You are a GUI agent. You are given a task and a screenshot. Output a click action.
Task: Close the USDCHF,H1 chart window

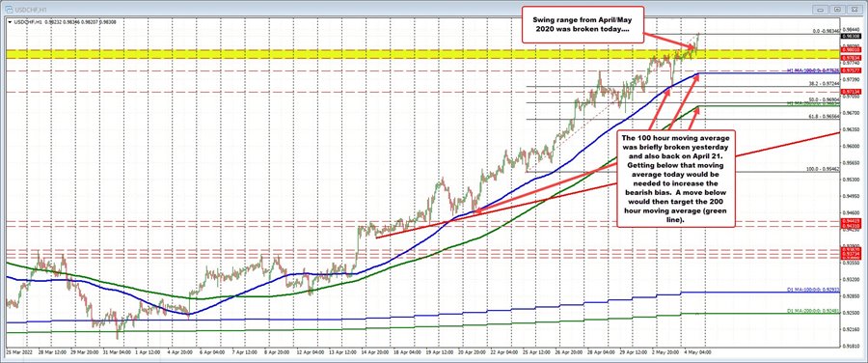[854, 10]
